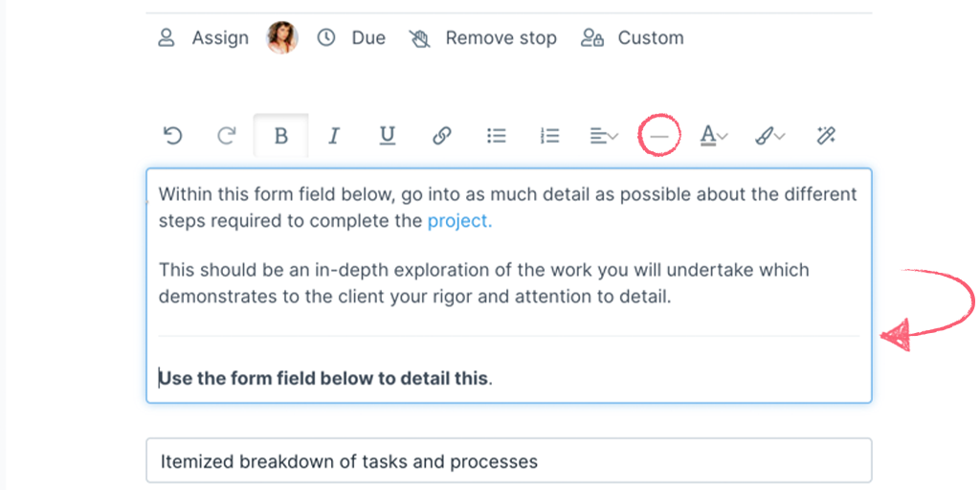Set a Due date
Viewport: 980px width, 490px height.
pos(351,38)
